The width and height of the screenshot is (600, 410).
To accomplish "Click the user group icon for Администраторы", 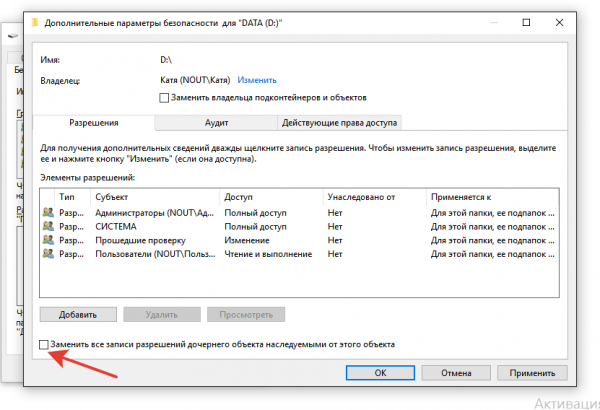I will click(48, 212).
